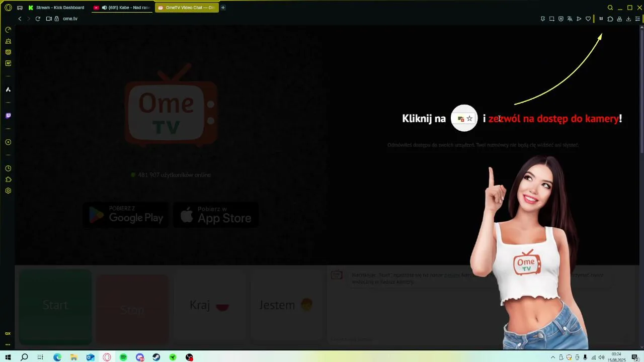This screenshot has width=644, height=362.
Task: Launch Microsoft Edge from taskbar
Action: click(x=57, y=357)
